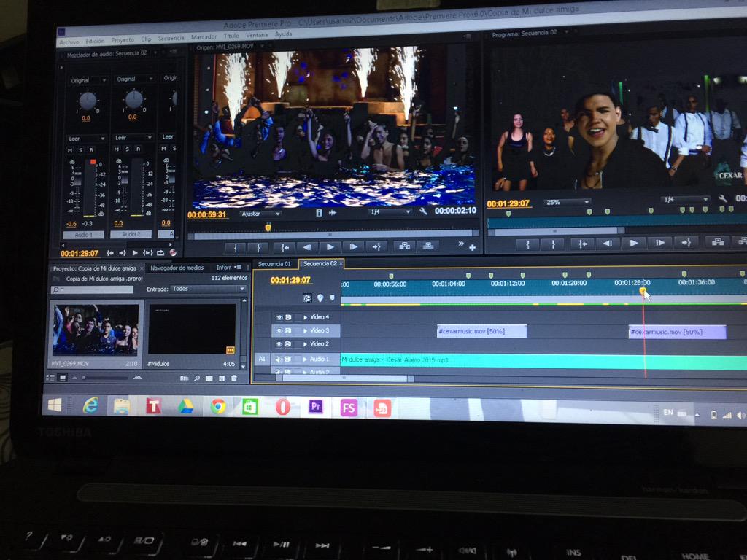Open Ajustar zoom dropdown in Source monitor
This screenshot has height=560, width=747.
click(x=260, y=214)
